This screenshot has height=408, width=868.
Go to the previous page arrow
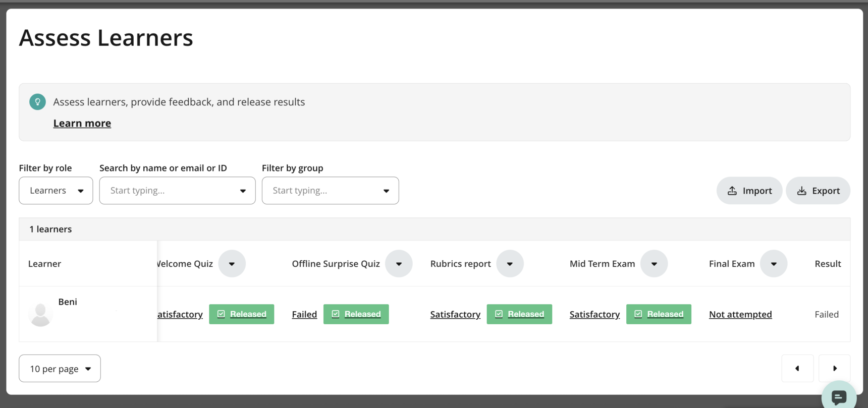coord(797,369)
